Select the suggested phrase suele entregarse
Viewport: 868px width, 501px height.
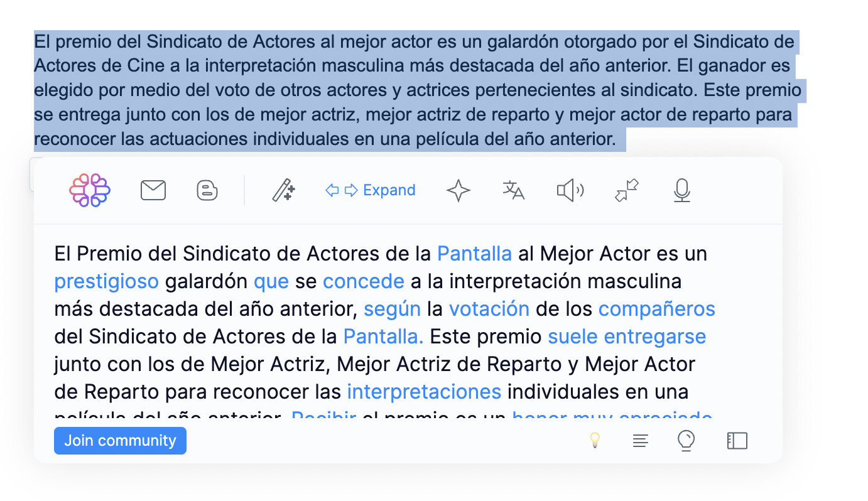click(626, 336)
